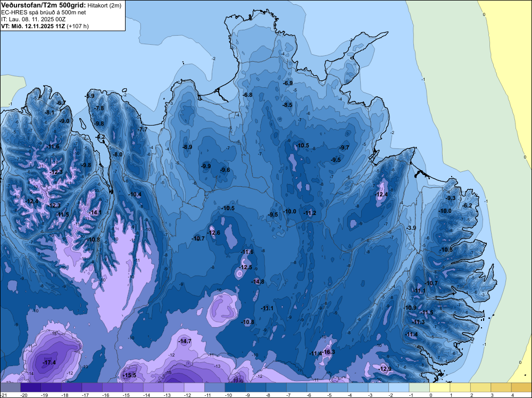Select the pale green legend swatch labeled -1
The width and height of the screenshot is (532, 398).
click(419, 387)
